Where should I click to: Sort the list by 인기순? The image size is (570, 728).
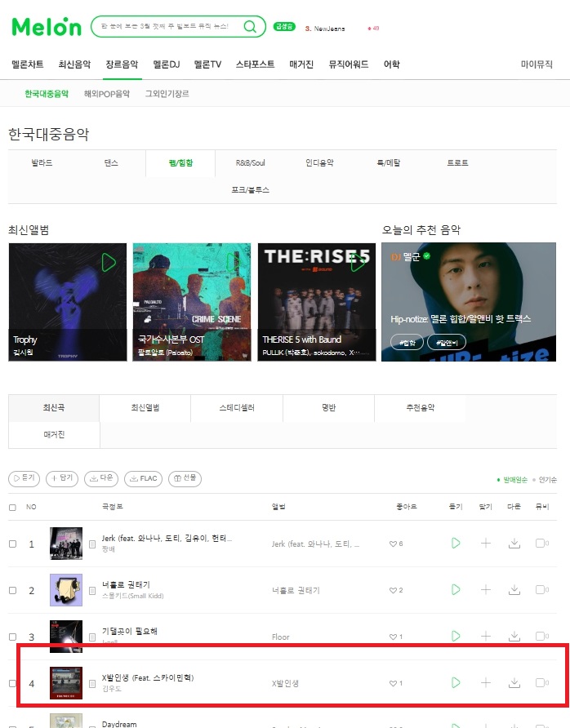(547, 480)
